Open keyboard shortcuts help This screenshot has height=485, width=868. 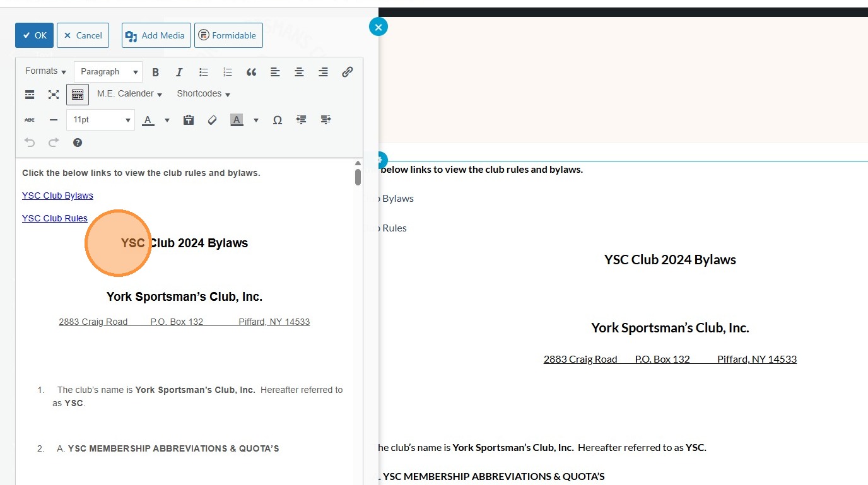pos(78,143)
